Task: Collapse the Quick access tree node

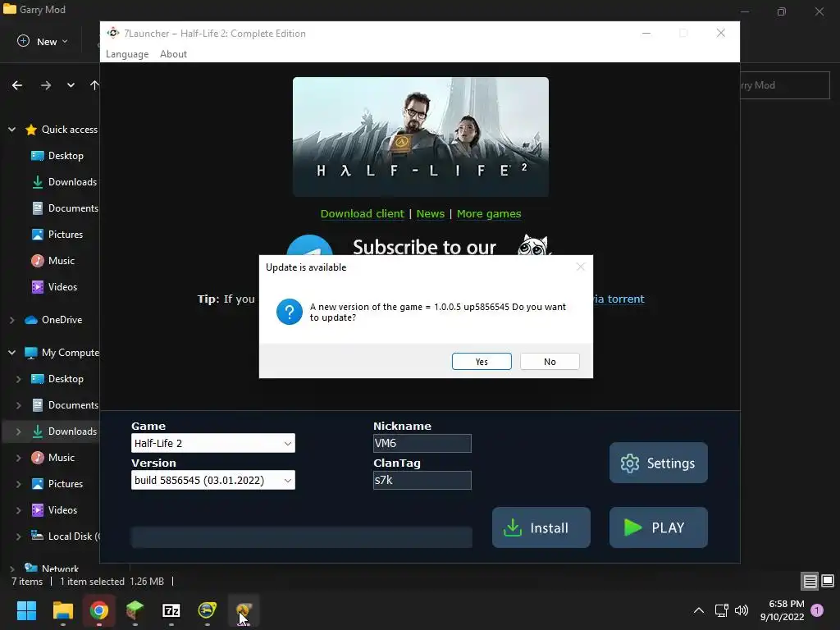Action: (x=11, y=130)
